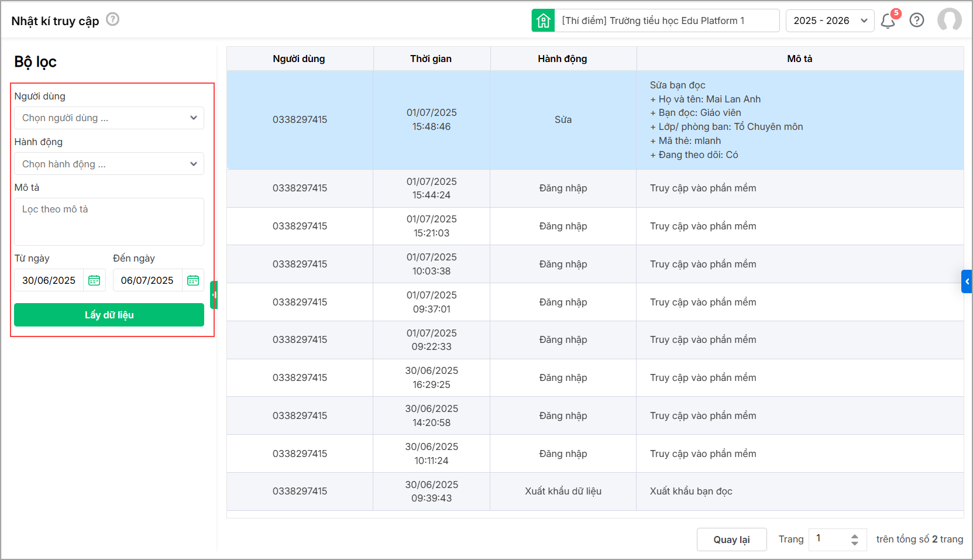Open the Đến ngày calendar picker
The image size is (973, 560).
(193, 280)
